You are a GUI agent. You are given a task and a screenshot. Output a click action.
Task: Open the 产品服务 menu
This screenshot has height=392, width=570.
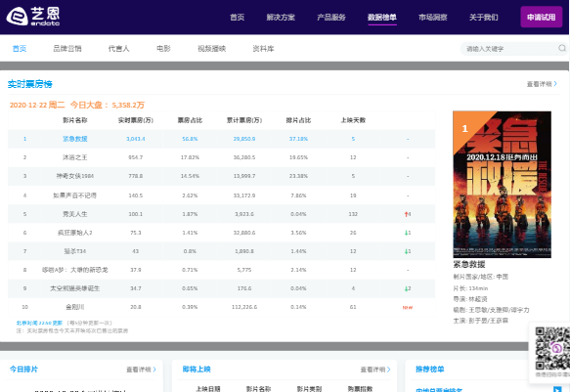[331, 17]
